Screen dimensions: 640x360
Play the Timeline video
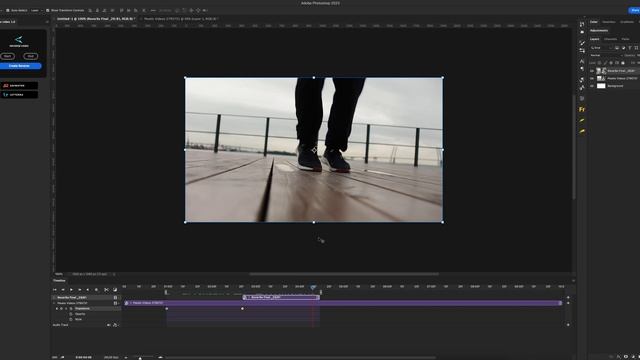[x=71, y=290]
